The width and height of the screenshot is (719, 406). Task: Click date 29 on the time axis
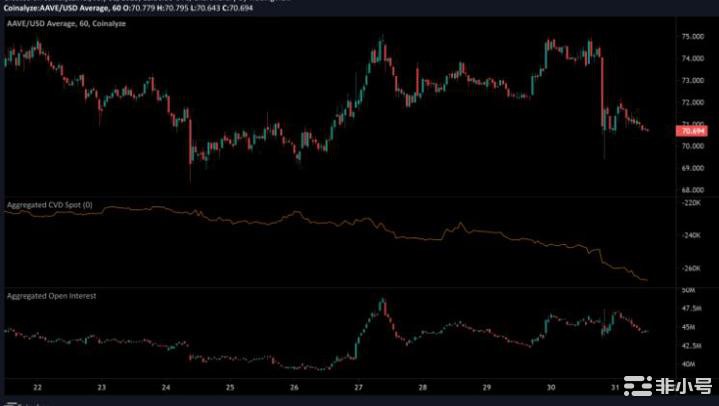(487, 388)
